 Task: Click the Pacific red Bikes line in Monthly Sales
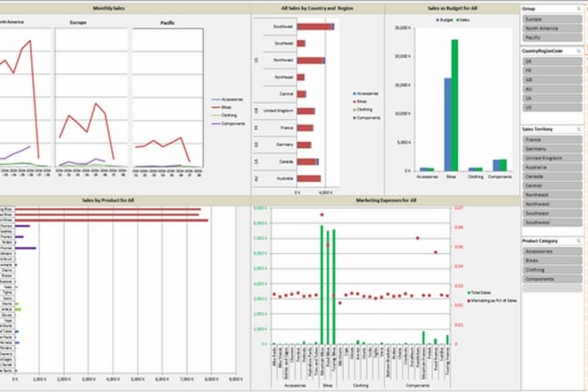[x=181, y=138]
